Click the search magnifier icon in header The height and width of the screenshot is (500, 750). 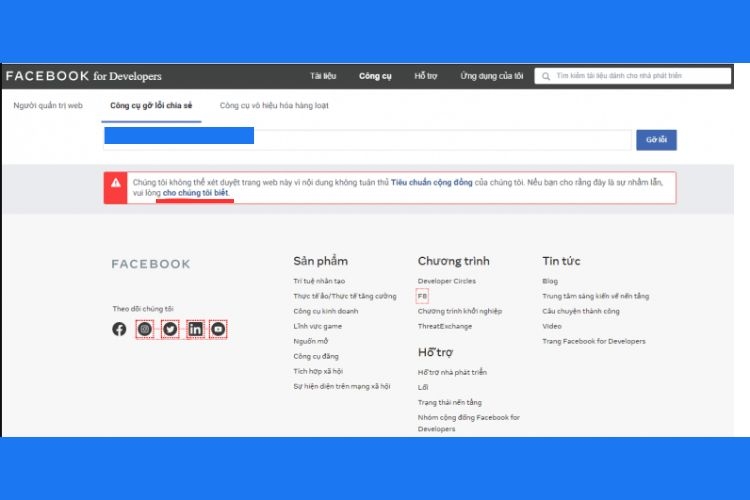pyautogui.click(x=546, y=76)
